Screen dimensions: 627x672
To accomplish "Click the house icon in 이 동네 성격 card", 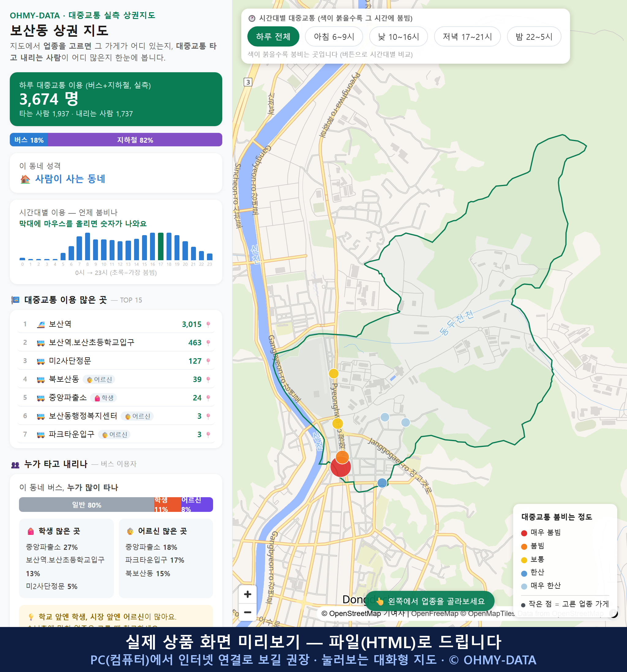I will [x=25, y=179].
